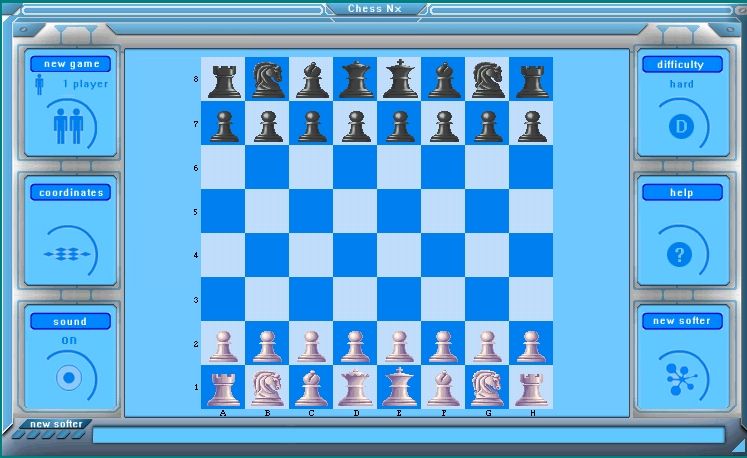Select the black queen on D8
747x458 pixels.
[x=355, y=79]
